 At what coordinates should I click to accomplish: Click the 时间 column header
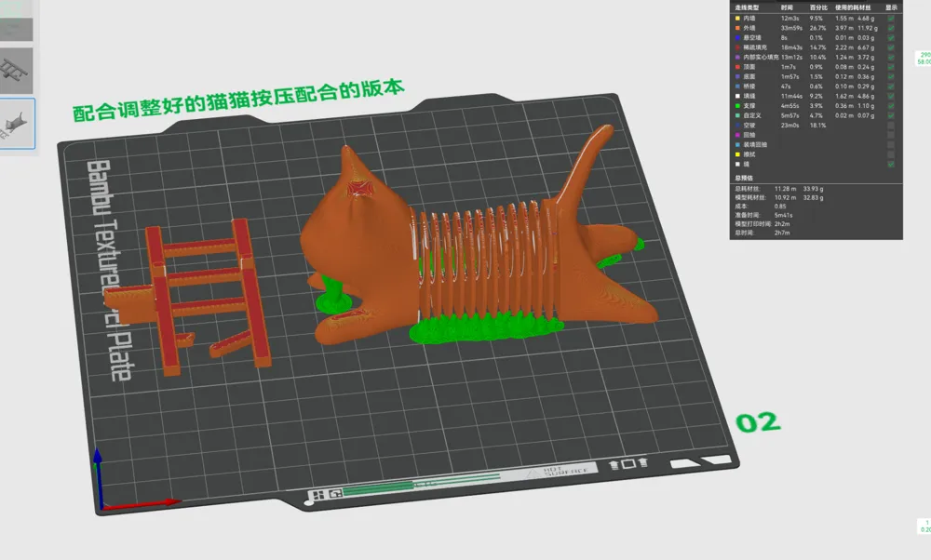tap(787, 7)
